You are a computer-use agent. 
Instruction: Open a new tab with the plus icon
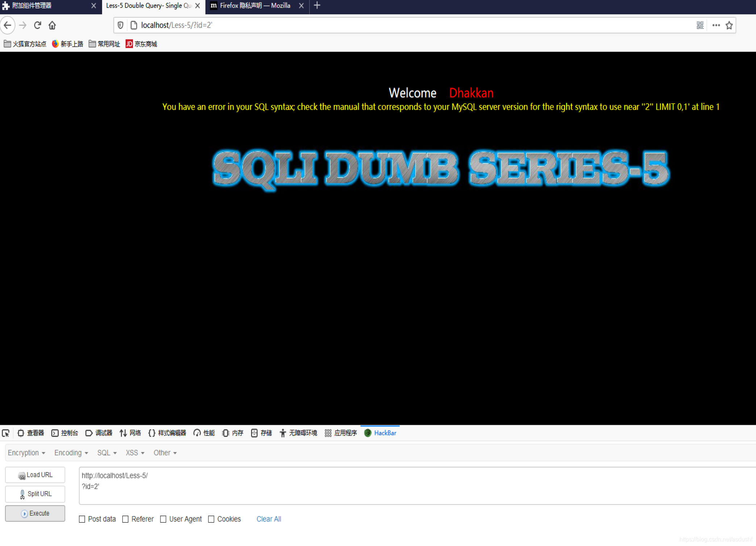pyautogui.click(x=317, y=5)
